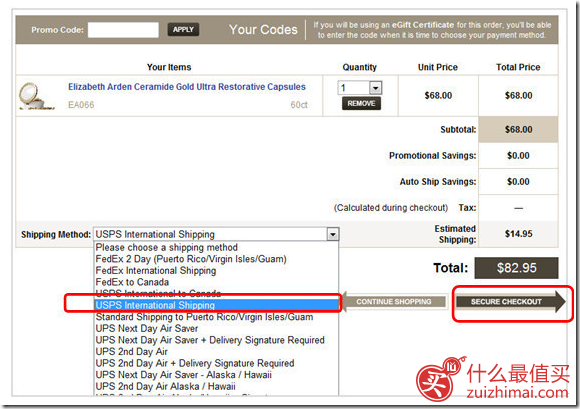Remove the item with REMOVE button
This screenshot has height=409, width=580.
tap(361, 103)
